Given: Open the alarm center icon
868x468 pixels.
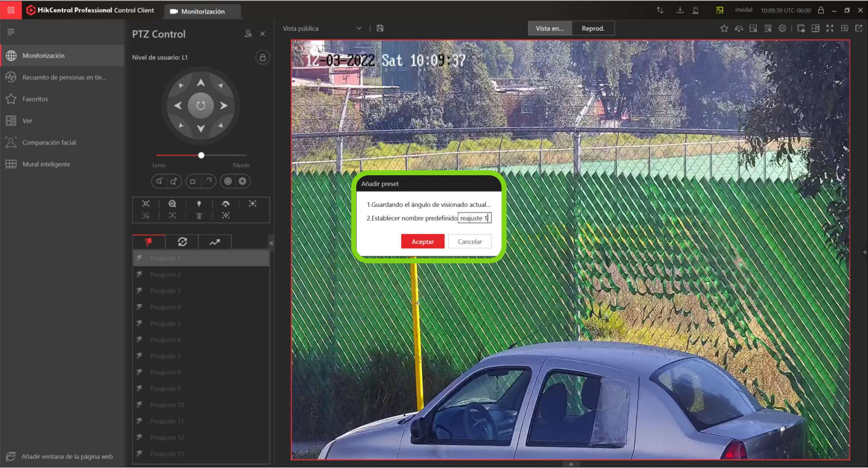Looking at the screenshot, I should point(695,10).
